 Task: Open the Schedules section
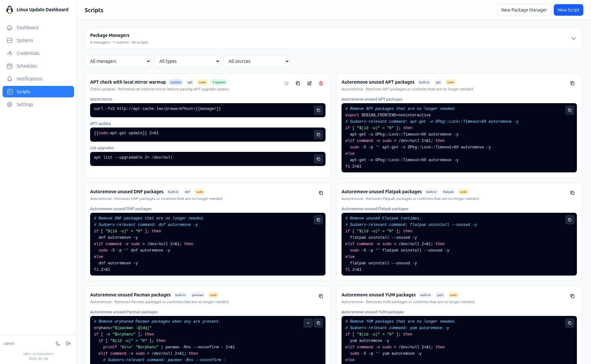pyautogui.click(x=38, y=66)
